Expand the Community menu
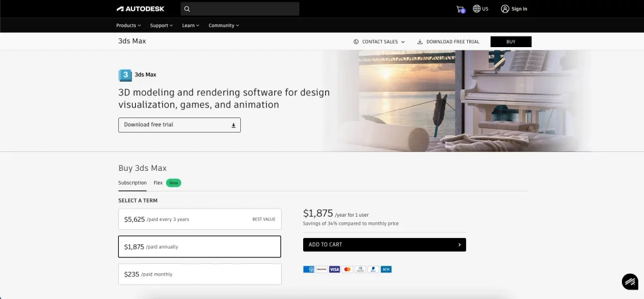The image size is (644, 299). pyautogui.click(x=223, y=25)
